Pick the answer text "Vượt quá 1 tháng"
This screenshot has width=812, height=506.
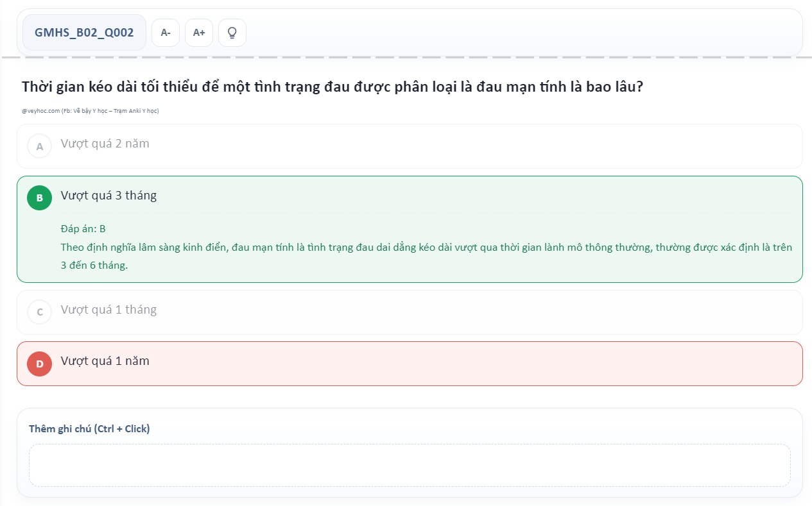[x=108, y=310]
